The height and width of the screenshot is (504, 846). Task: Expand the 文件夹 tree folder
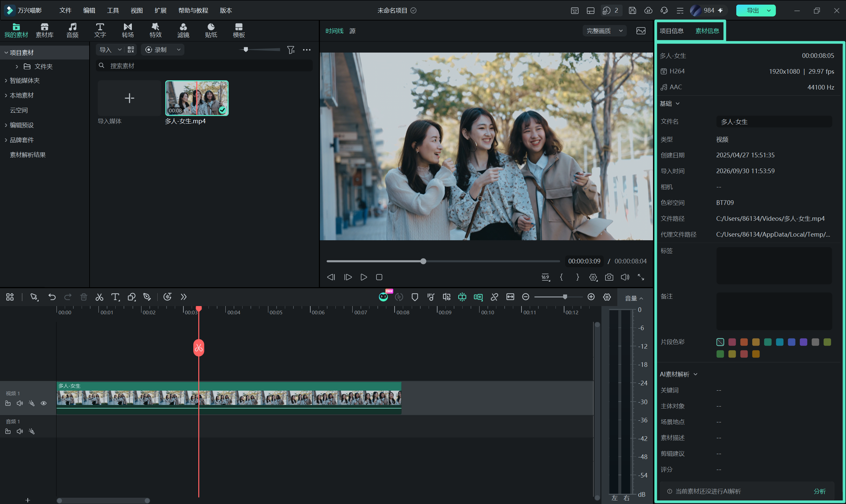(17, 66)
